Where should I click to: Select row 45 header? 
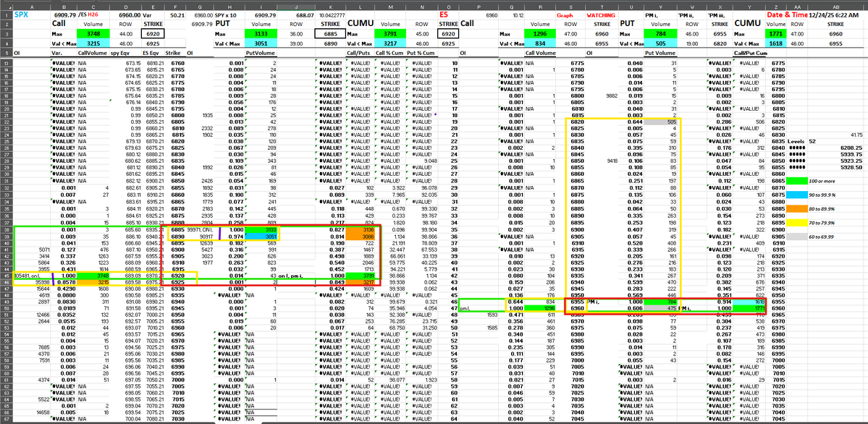(x=6, y=274)
